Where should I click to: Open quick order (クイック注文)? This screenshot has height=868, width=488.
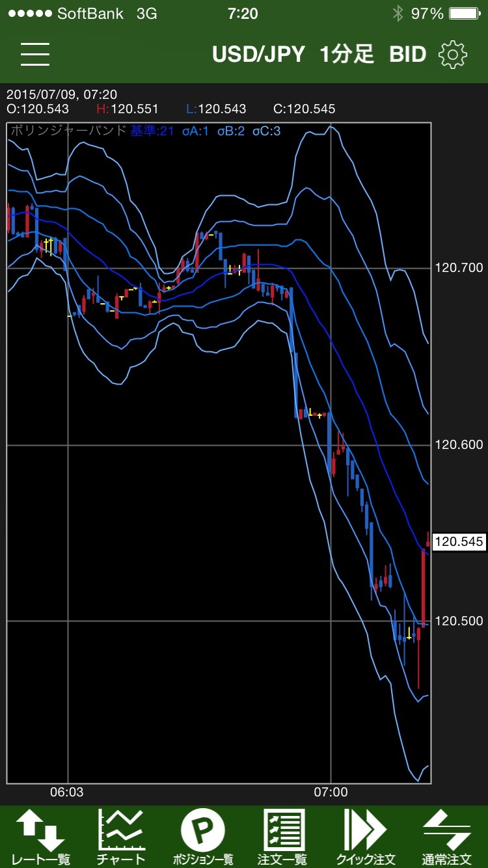365,837
